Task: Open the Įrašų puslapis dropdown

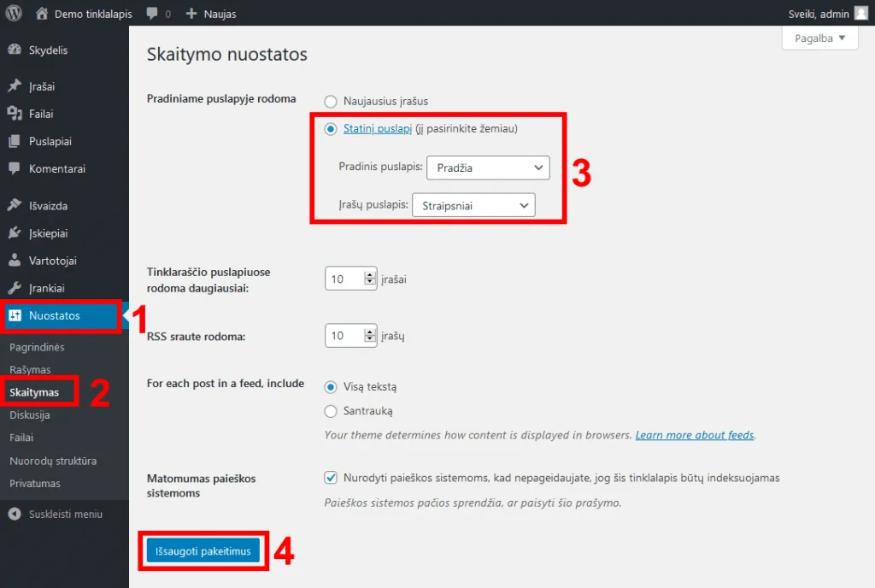Action: [473, 205]
